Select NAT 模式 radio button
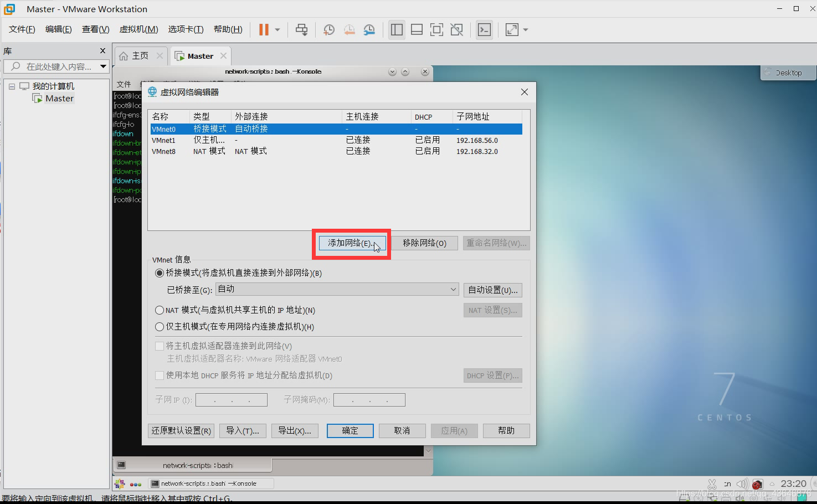The image size is (817, 504). click(x=160, y=310)
